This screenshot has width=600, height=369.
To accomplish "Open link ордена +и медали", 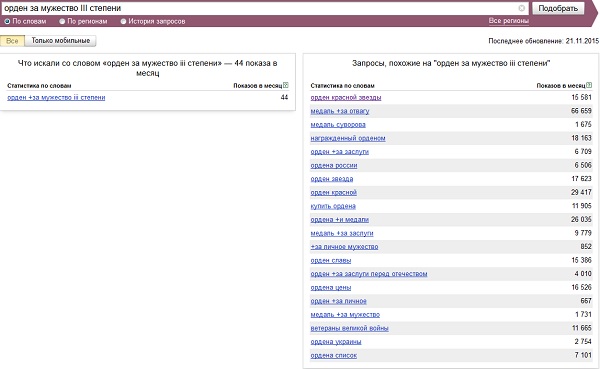I will coord(340,220).
